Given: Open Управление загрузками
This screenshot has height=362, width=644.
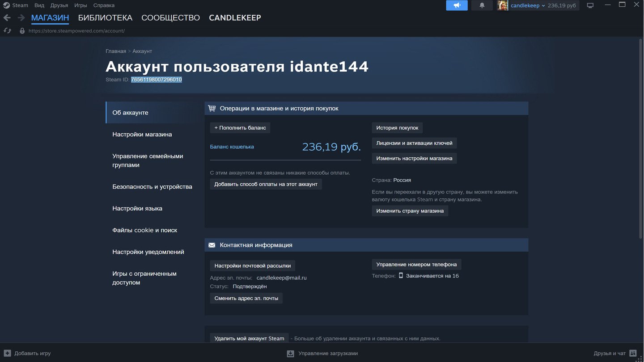Looking at the screenshot, I should point(328,353).
